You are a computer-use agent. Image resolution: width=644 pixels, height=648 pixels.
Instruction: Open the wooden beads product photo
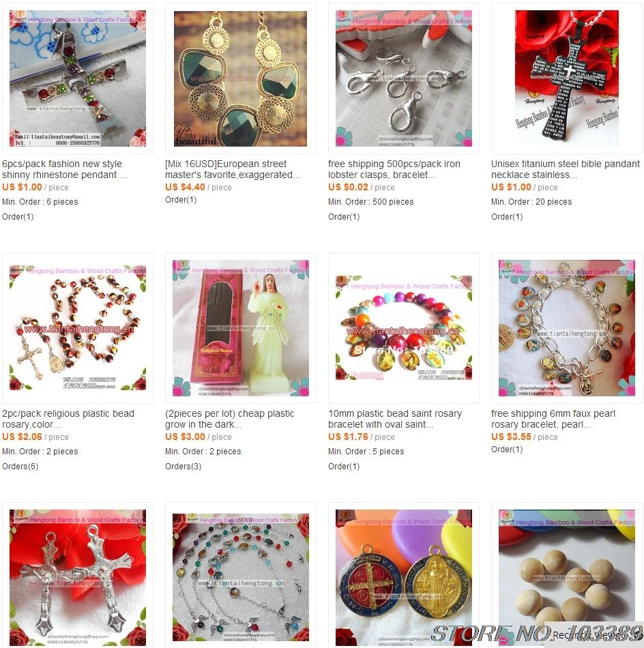(x=567, y=578)
